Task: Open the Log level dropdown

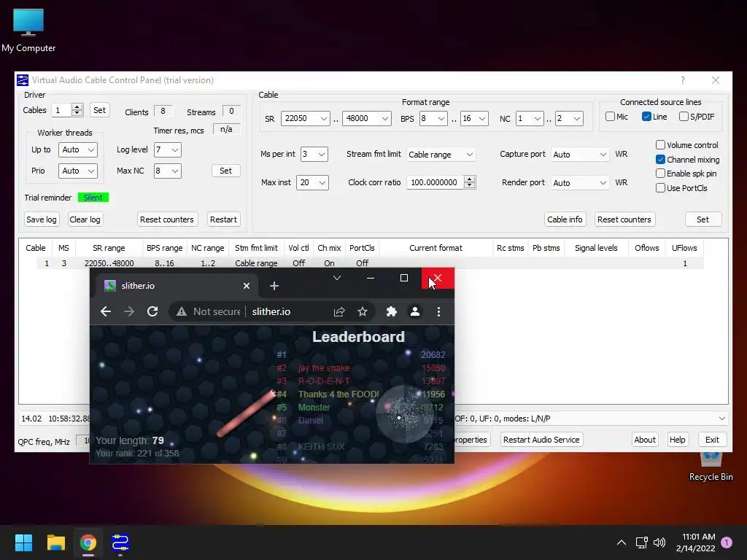Action: point(167,149)
